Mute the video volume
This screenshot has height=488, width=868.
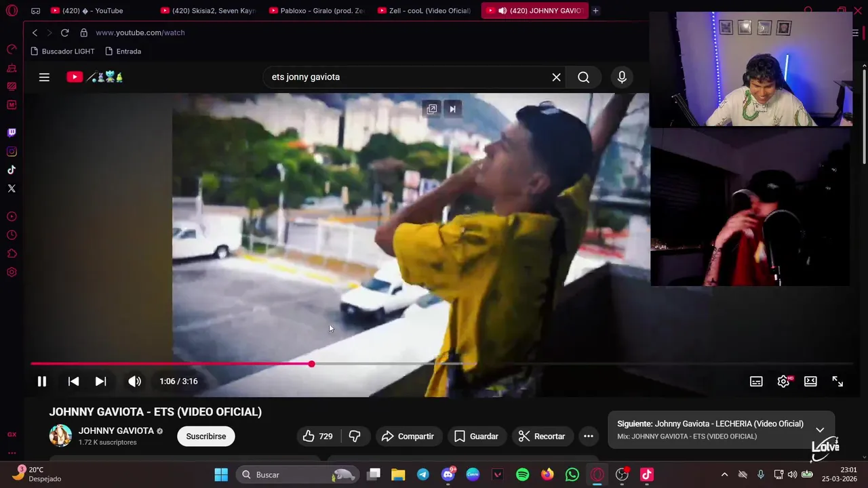click(x=134, y=382)
